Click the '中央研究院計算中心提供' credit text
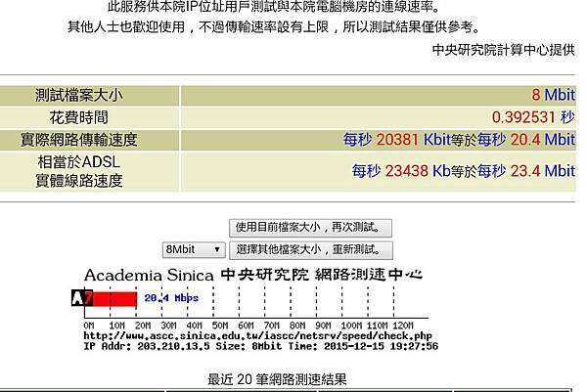This screenshot has width=587, height=392. pyautogui.click(x=504, y=50)
